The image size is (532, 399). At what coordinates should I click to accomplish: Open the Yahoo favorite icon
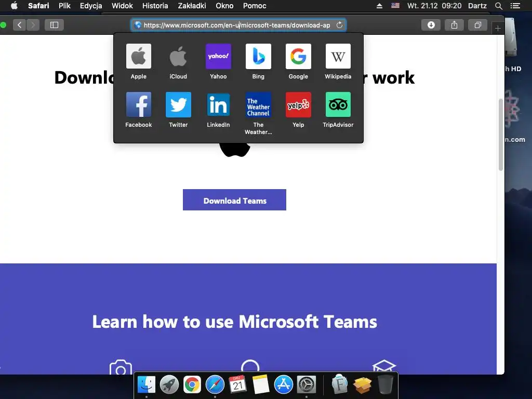[x=218, y=56]
